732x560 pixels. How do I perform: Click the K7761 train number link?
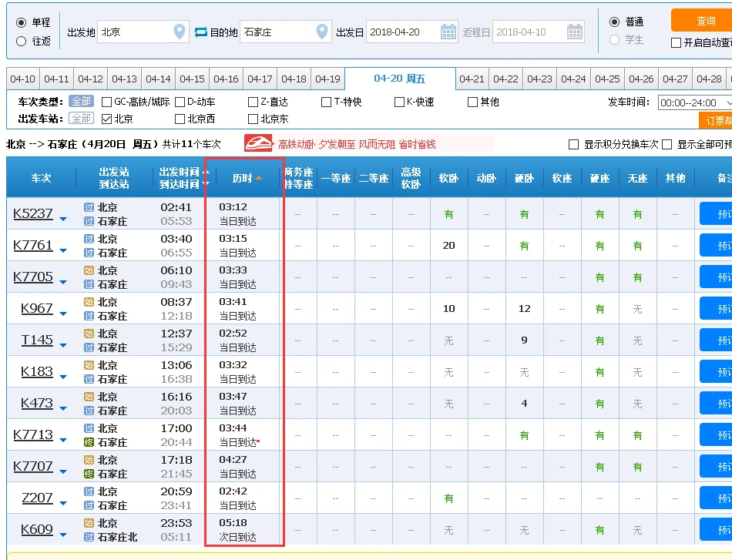pos(34,246)
